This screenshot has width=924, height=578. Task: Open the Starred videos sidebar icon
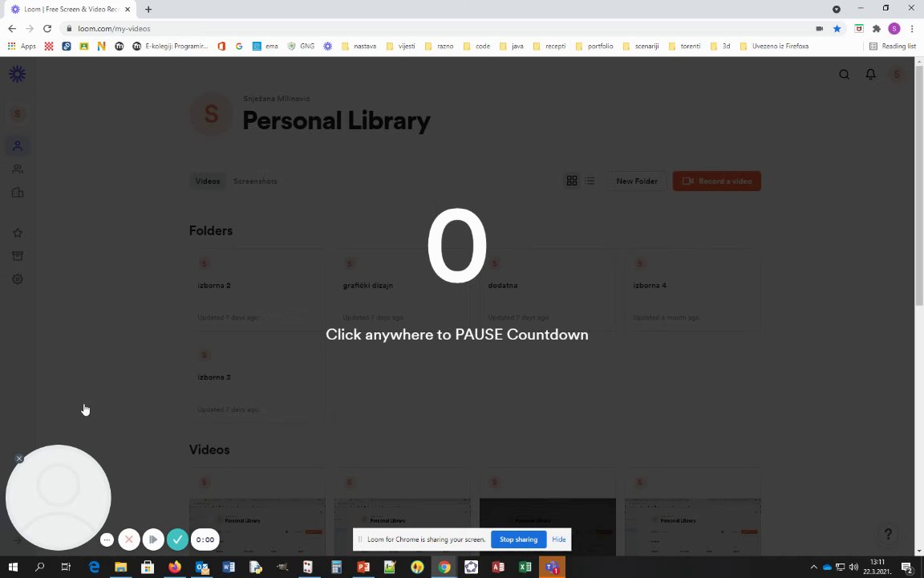[18, 233]
